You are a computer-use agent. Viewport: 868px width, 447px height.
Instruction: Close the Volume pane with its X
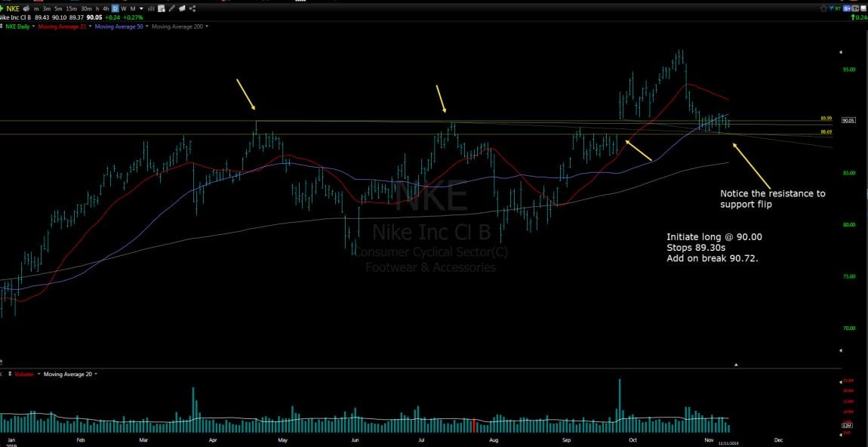tap(2, 375)
